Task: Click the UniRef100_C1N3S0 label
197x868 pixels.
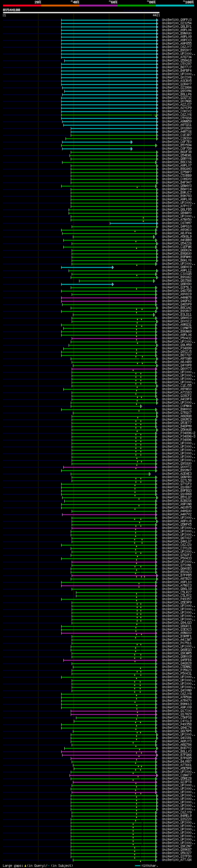Action: pos(176,139)
